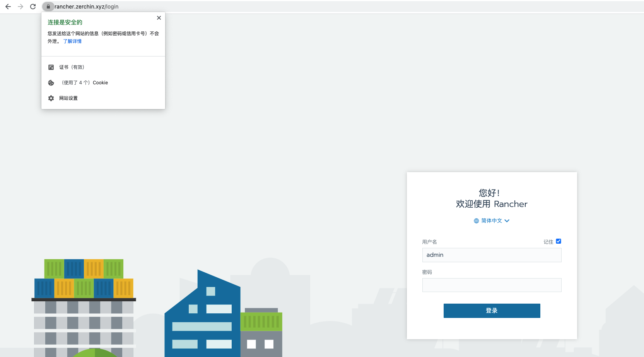Screen dimensions: 644x357
Task: Click the 欢迎使用 Rancher welcome text
Action: (x=492, y=204)
